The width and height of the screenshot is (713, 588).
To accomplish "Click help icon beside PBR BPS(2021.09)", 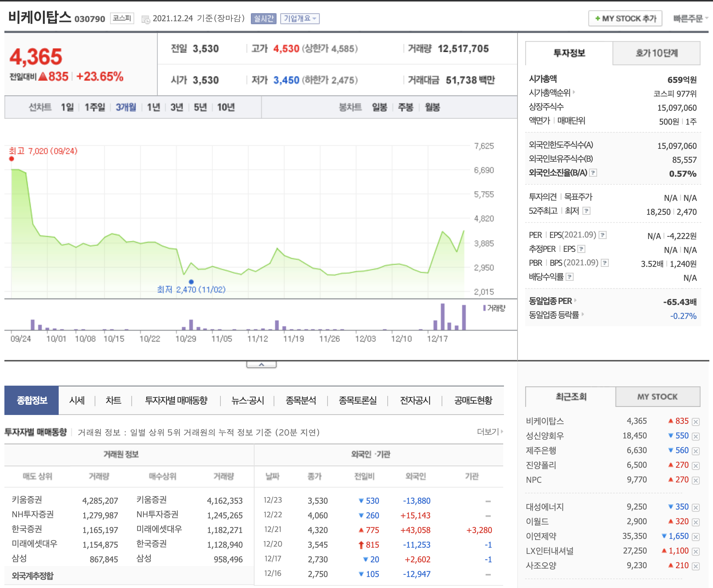I will pos(605,263).
